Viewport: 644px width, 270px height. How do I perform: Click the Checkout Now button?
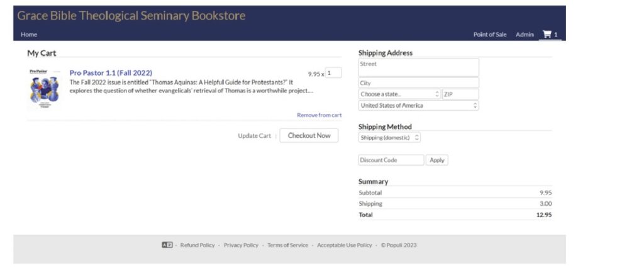pos(309,135)
